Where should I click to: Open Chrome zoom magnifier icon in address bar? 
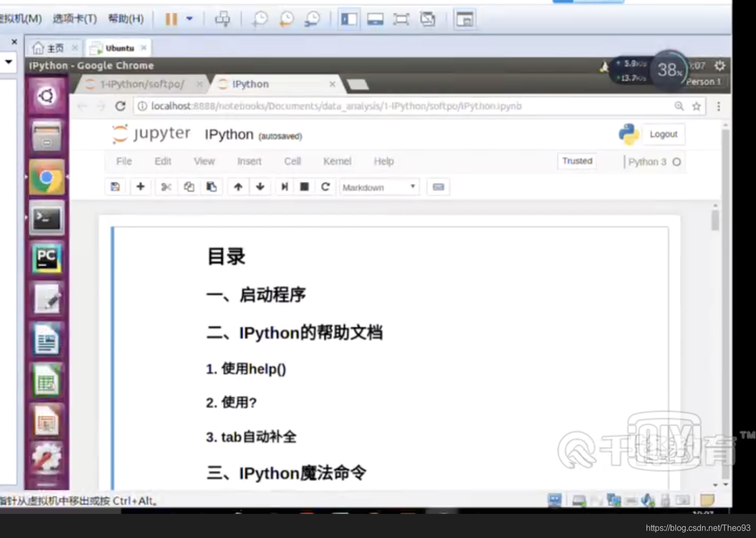(679, 106)
